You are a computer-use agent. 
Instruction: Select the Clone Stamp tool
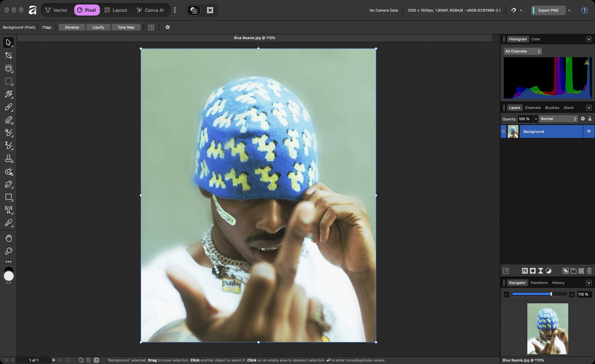tap(8, 158)
